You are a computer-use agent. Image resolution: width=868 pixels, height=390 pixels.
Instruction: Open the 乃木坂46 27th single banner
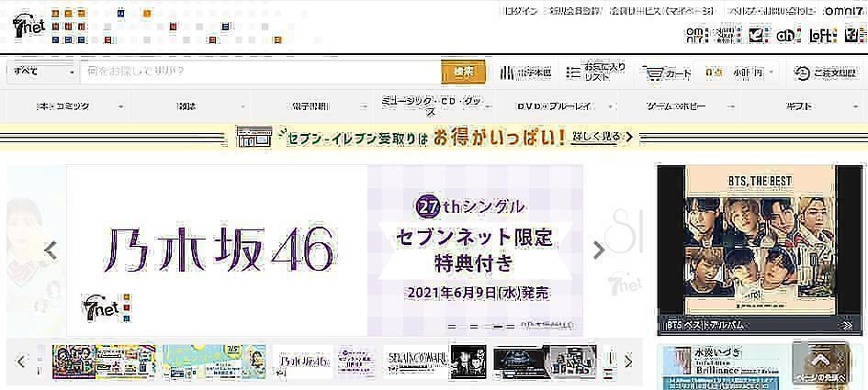pyautogui.click(x=325, y=250)
